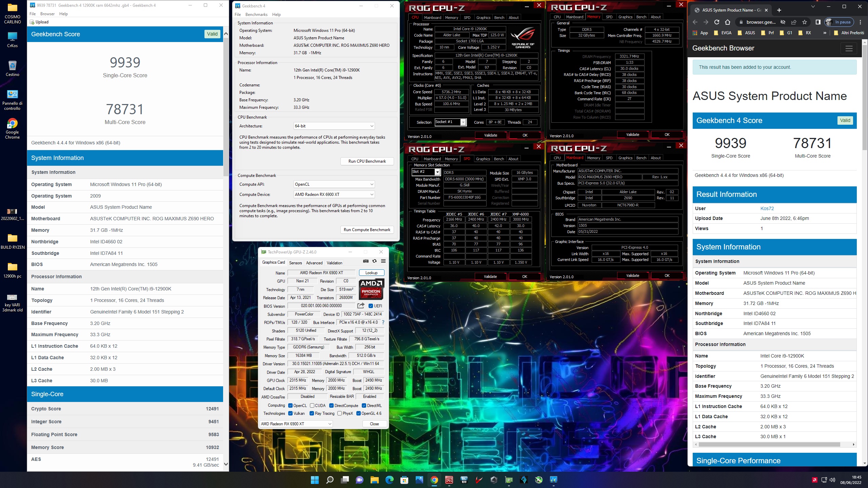Open the Geekbench Browser hamburger menu
868x488 pixels.
coord(849,48)
